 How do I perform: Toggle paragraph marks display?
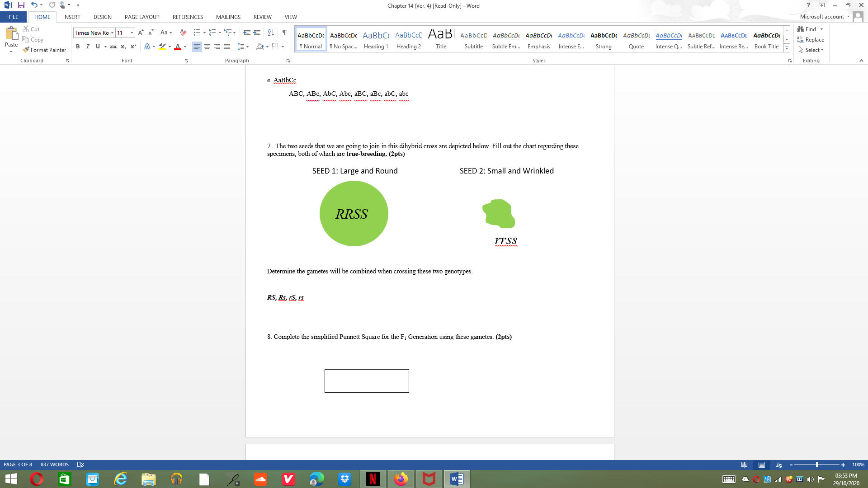(284, 33)
